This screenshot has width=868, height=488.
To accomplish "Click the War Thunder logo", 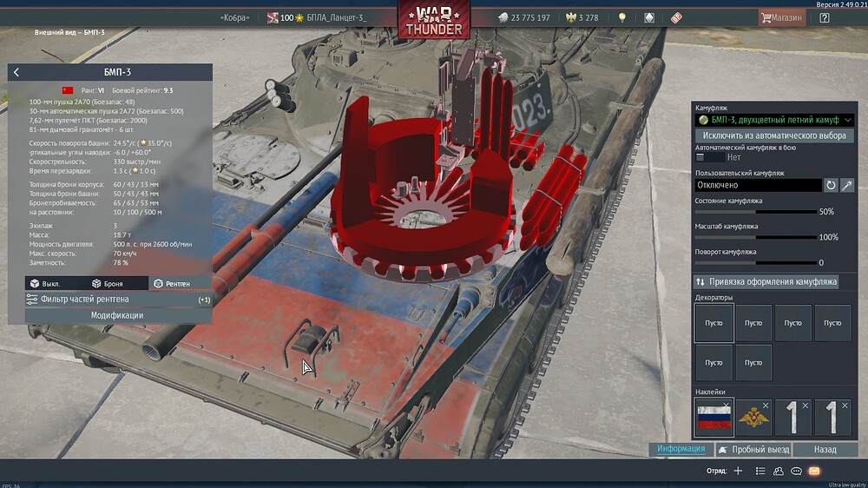I will tap(434, 21).
